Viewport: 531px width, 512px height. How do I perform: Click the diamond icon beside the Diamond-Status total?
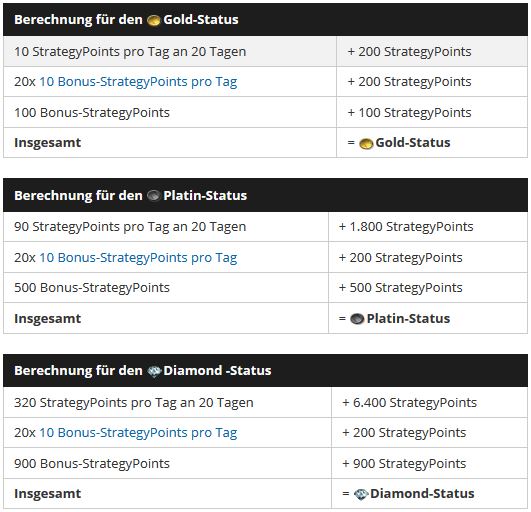click(361, 494)
